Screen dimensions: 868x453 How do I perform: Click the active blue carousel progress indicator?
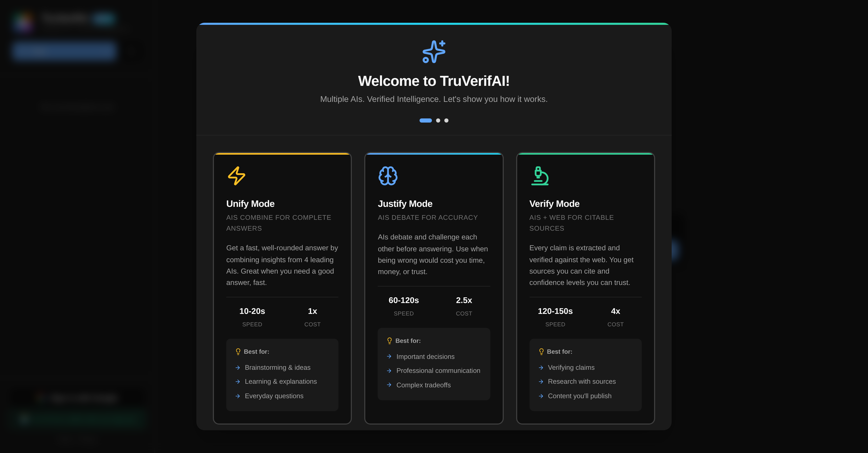(x=425, y=120)
